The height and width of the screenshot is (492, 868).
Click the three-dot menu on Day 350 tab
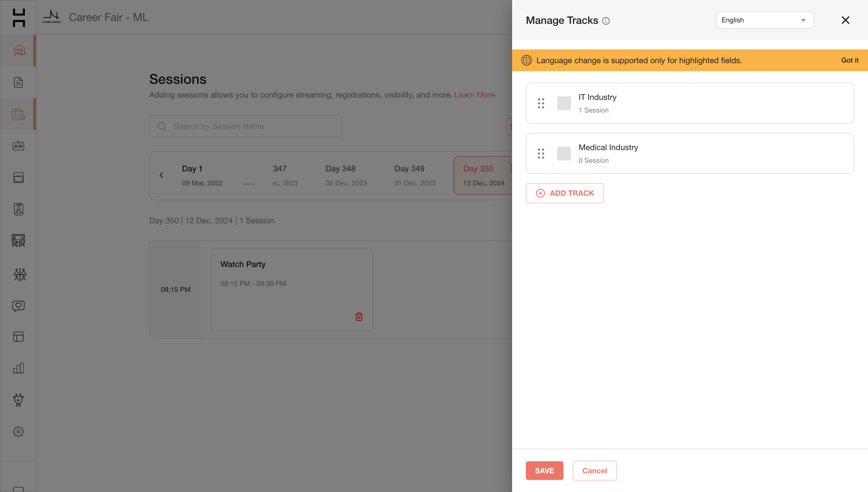point(511,168)
